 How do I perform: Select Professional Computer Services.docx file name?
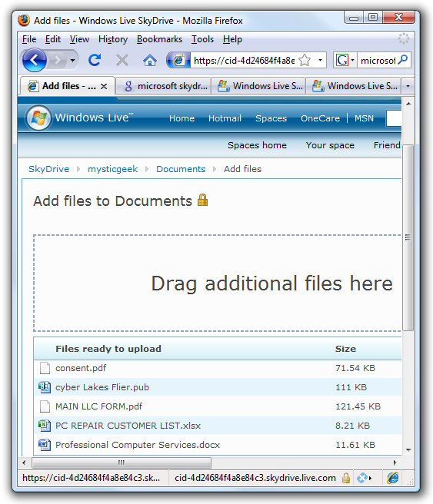[138, 445]
